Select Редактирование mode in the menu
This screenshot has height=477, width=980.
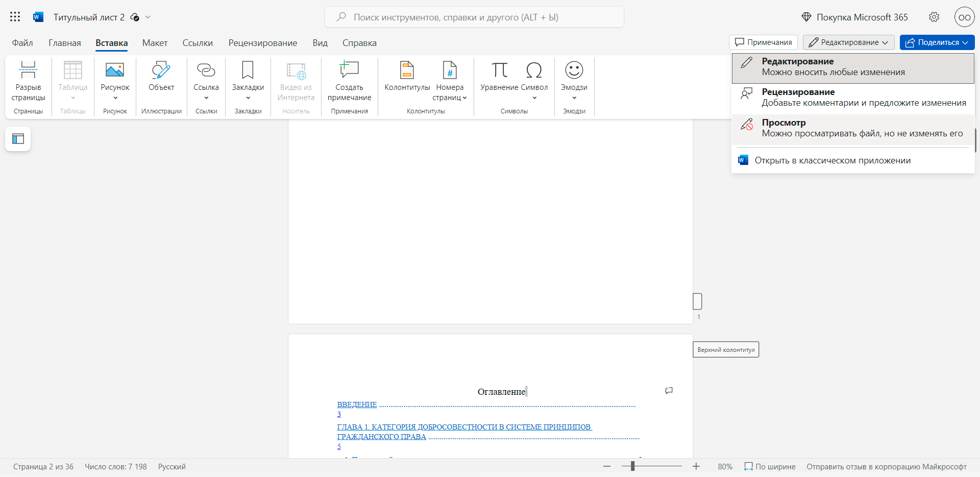coord(853,68)
